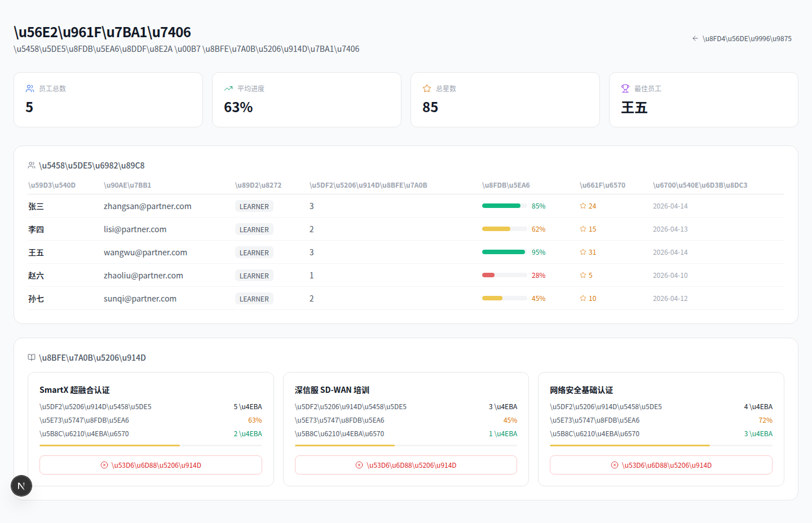Screen dimensions: 812x523
Task: Click the star icon next to 31 in 王五's row
Action: coord(583,252)
